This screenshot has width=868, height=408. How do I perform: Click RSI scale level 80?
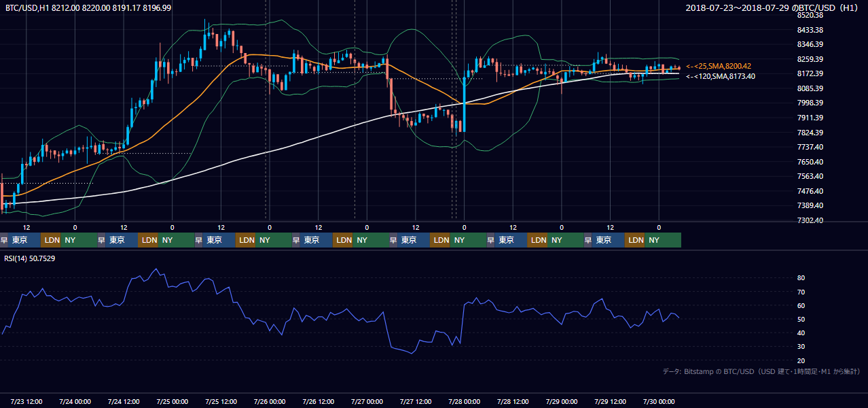(801, 278)
